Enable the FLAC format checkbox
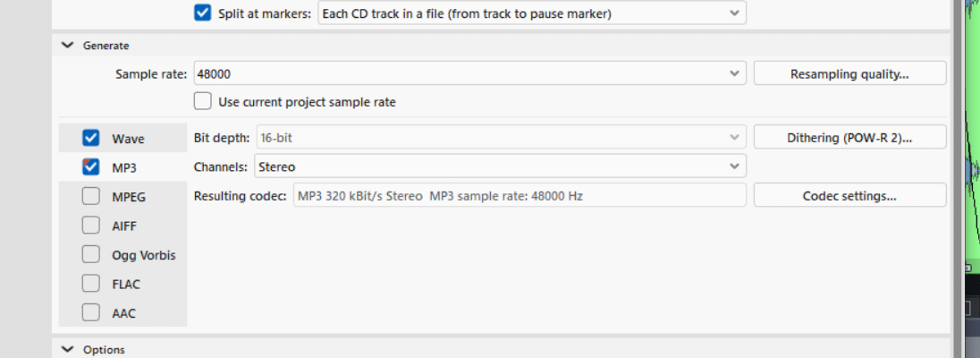Viewport: 980px width, 358px height. point(90,284)
